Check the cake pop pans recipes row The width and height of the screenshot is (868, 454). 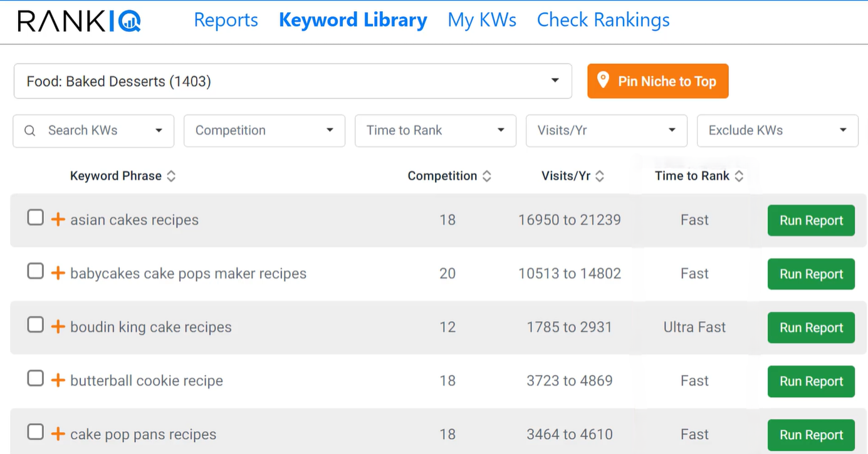coord(36,432)
